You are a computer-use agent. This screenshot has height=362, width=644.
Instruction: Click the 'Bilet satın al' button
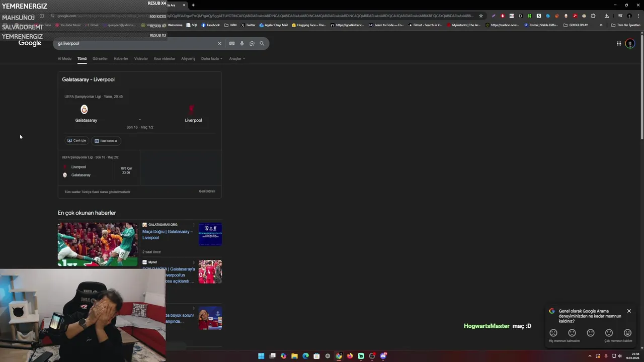pos(106,141)
